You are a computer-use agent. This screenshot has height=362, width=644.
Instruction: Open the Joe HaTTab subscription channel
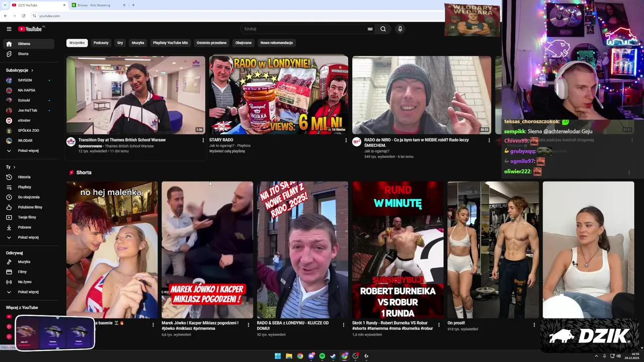[x=28, y=111]
